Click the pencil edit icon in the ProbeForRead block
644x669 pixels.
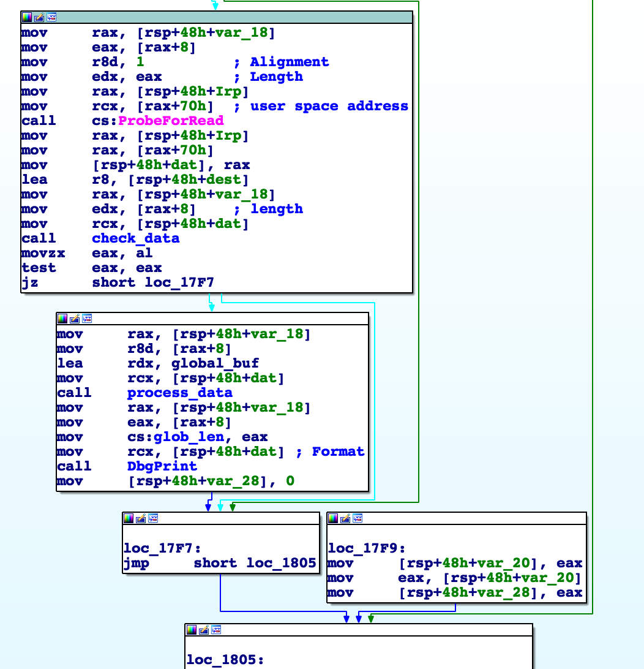[39, 17]
